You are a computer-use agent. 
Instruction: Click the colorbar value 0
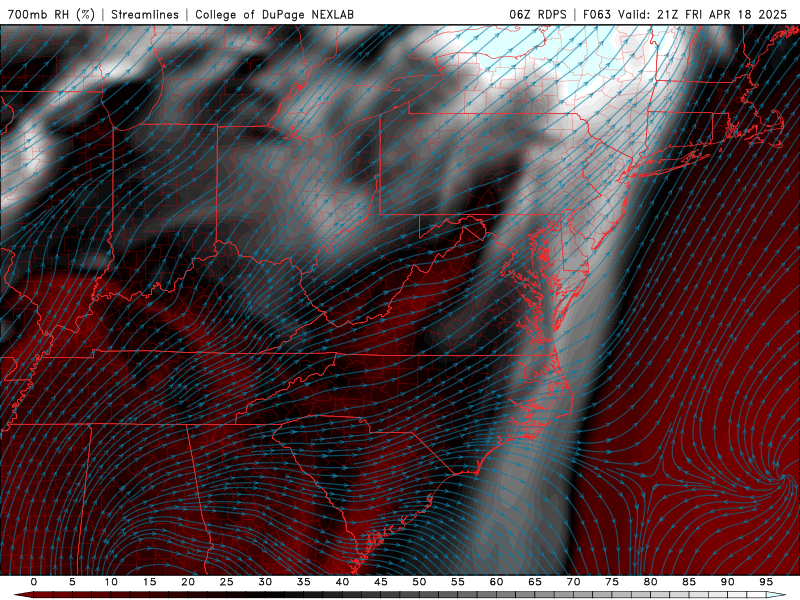pos(34,582)
